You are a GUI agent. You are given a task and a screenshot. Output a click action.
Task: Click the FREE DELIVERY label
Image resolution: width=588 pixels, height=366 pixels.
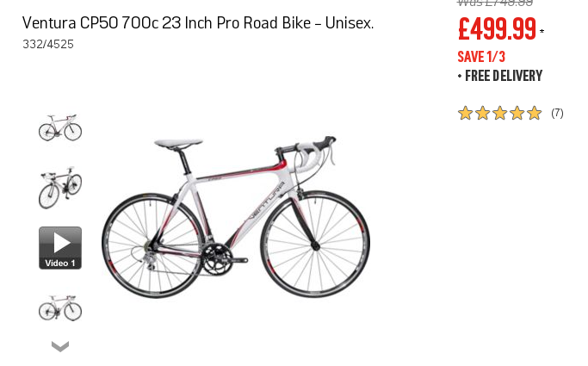pyautogui.click(x=504, y=76)
